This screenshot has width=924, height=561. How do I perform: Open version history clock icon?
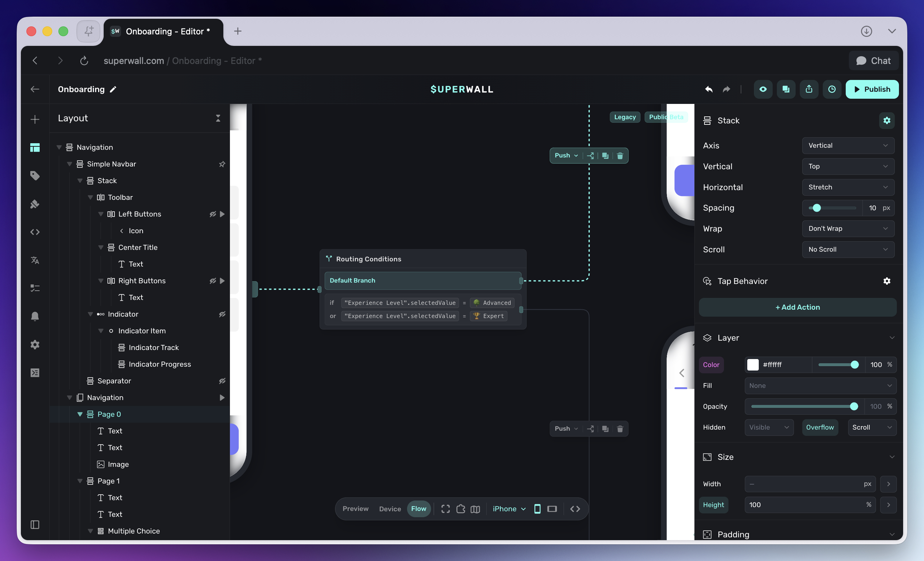[x=832, y=89]
